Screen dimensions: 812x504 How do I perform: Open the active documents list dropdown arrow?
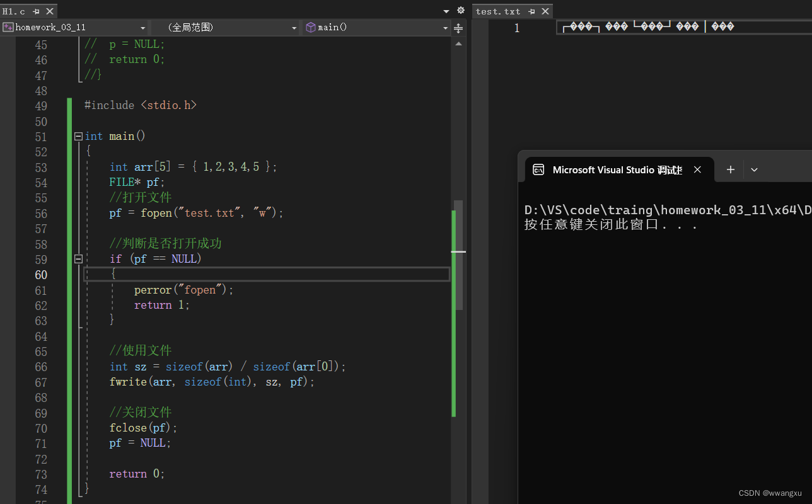(x=446, y=11)
